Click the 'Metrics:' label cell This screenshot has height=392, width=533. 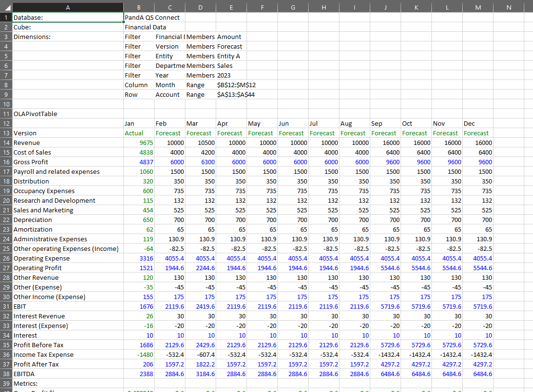[26, 383]
